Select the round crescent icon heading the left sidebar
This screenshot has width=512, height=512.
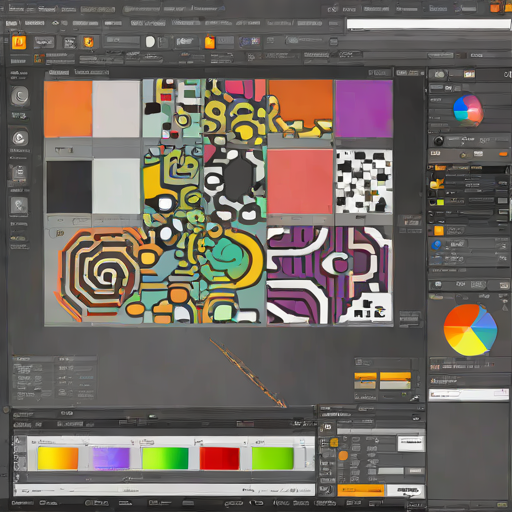pos(20,96)
